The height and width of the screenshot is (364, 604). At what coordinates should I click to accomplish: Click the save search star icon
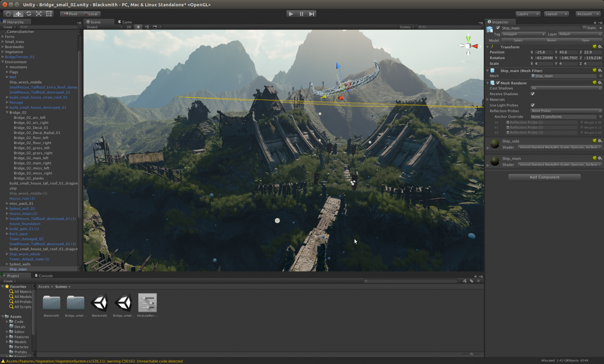pos(478,281)
